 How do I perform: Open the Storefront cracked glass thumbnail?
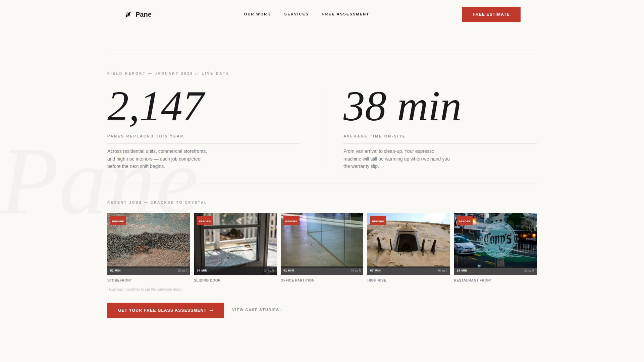coord(149,244)
